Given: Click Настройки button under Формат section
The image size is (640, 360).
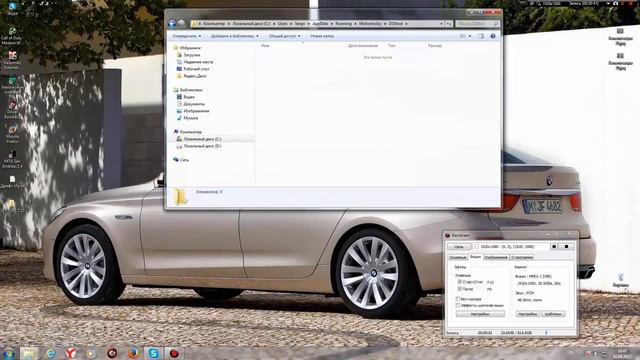Looking at the screenshot, I should click(527, 314).
